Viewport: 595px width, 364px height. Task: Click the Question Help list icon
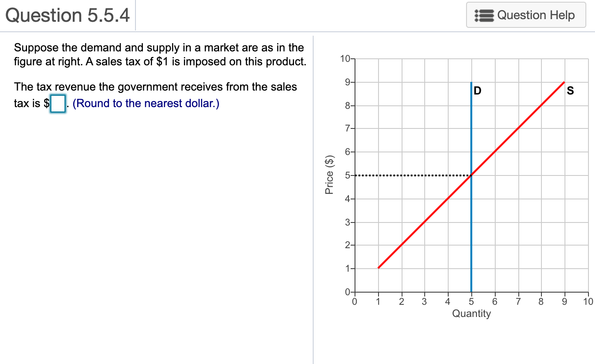[x=484, y=15]
